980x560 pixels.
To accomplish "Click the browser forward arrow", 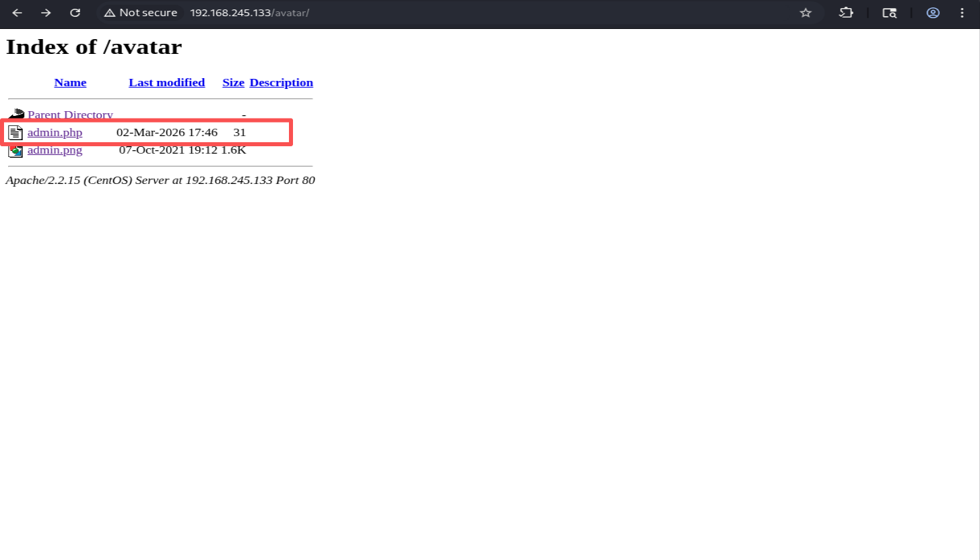I will [x=46, y=13].
